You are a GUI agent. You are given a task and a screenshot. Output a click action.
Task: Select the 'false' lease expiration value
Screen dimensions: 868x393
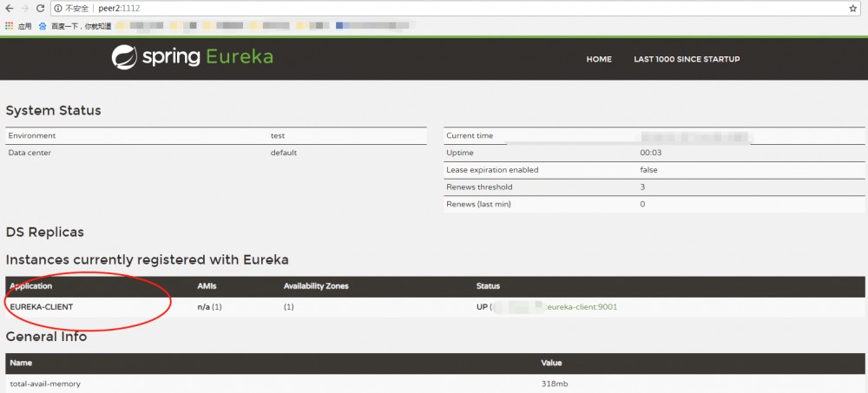click(648, 170)
